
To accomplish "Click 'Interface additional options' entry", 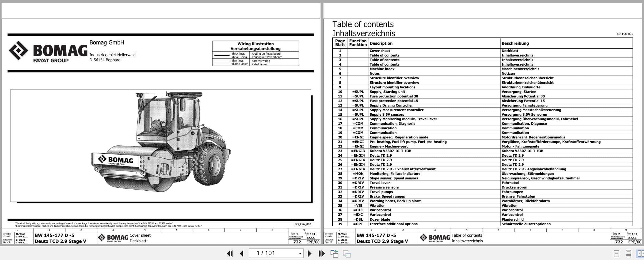I will click(393, 224).
